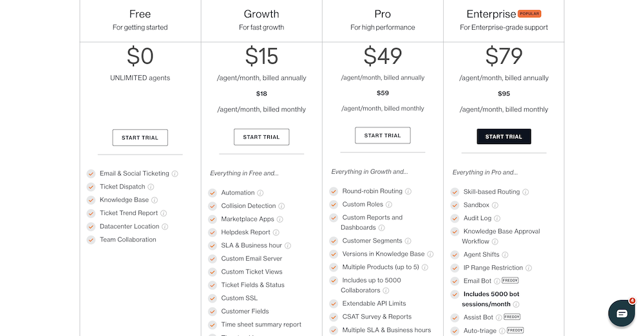Click info icon beside Skill-based Routing
This screenshot has height=336, width=644.
point(526,192)
